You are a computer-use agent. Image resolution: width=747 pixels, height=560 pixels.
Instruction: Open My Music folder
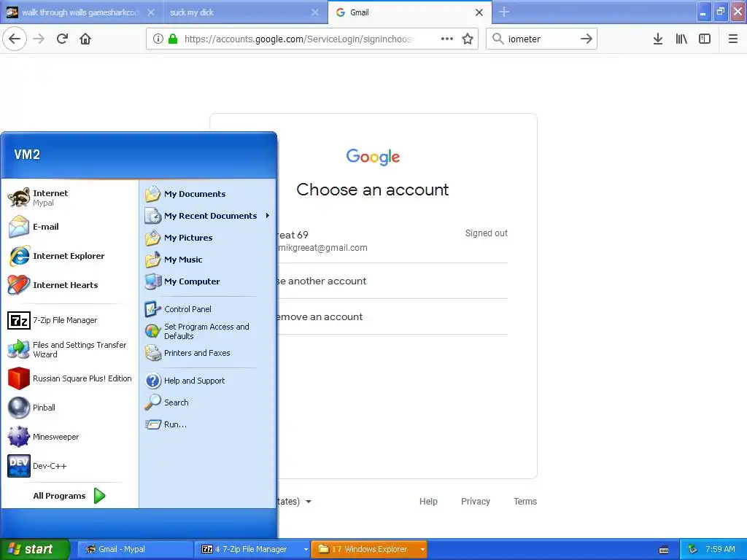[208, 260]
